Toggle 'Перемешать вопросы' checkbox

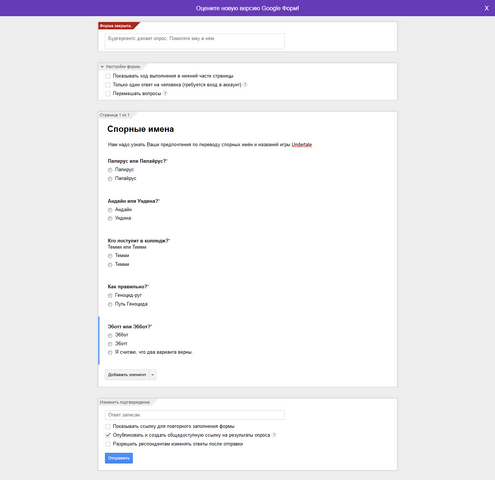click(108, 94)
